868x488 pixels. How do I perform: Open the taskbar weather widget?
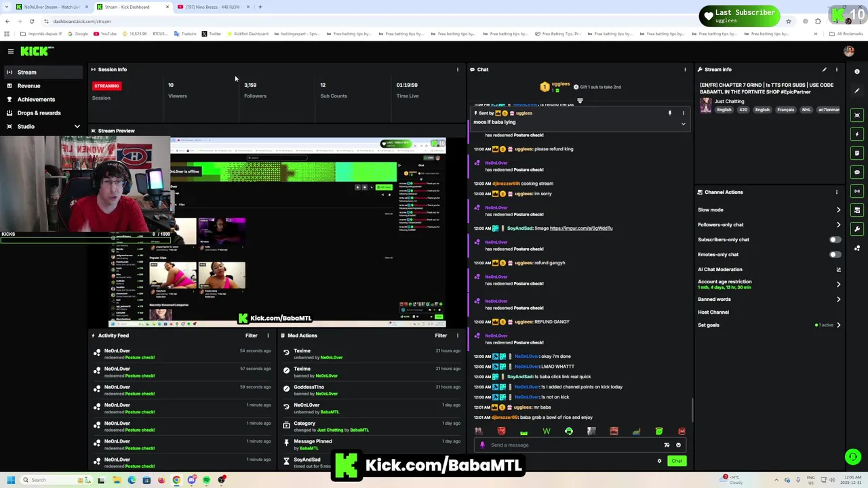point(732,480)
